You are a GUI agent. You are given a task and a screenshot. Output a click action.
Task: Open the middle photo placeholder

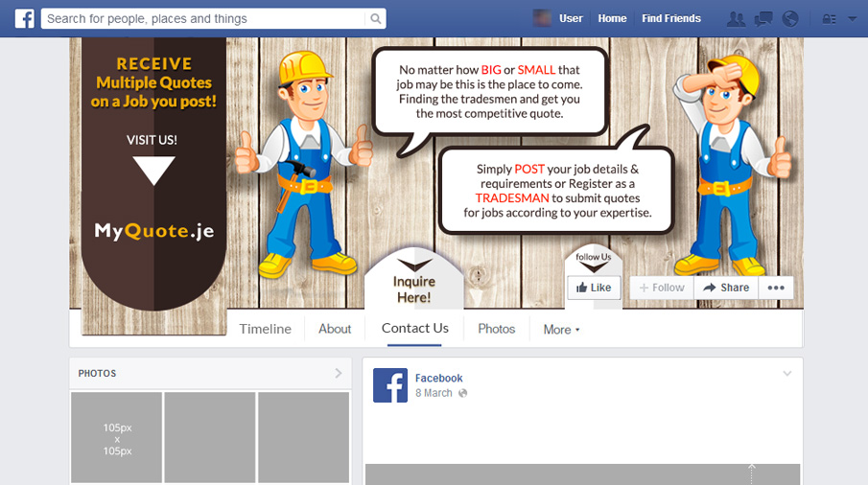coord(210,437)
